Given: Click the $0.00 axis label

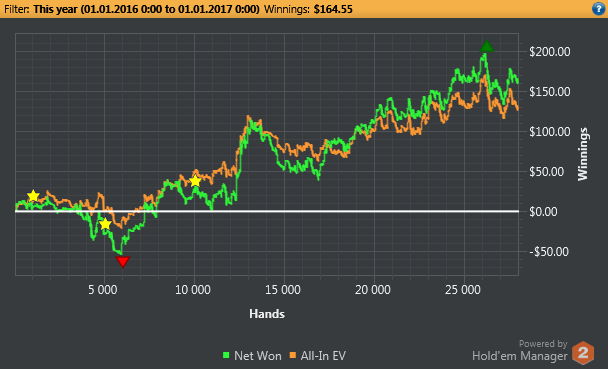Looking at the screenshot, I should (543, 212).
